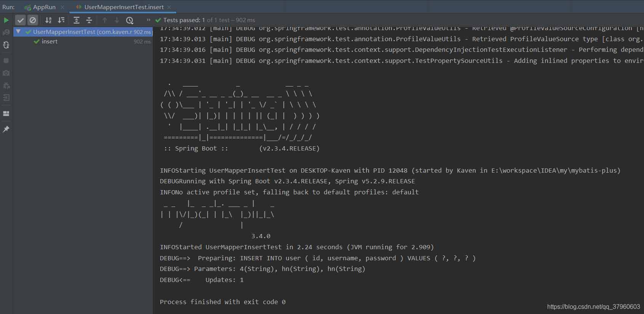Click the Restore Layout grid icon

tap(6, 114)
